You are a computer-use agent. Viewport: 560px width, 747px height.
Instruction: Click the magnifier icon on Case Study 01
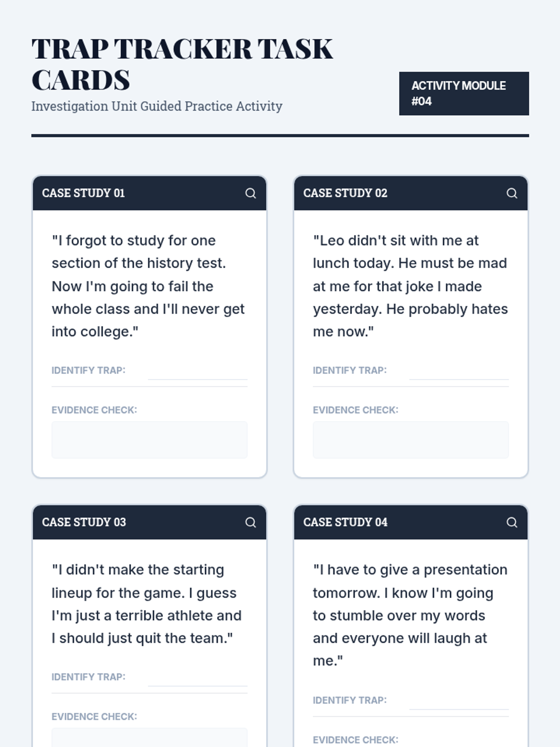click(x=251, y=193)
